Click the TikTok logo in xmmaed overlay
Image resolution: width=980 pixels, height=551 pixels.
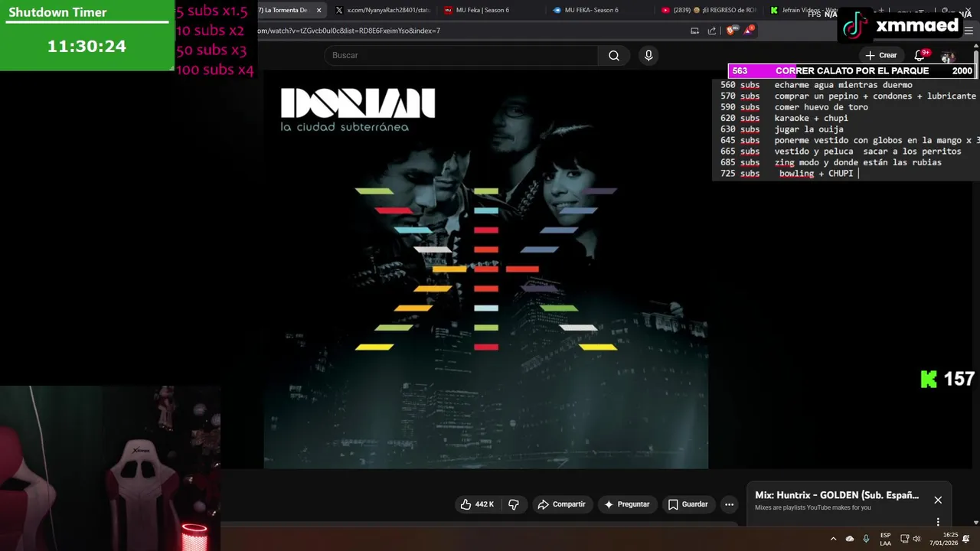click(x=856, y=25)
